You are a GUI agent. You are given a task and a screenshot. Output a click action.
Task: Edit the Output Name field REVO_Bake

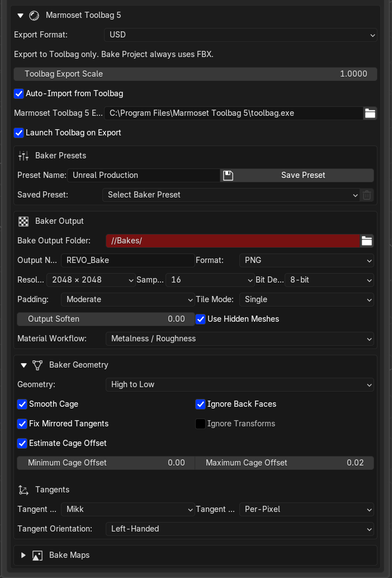[x=128, y=260]
